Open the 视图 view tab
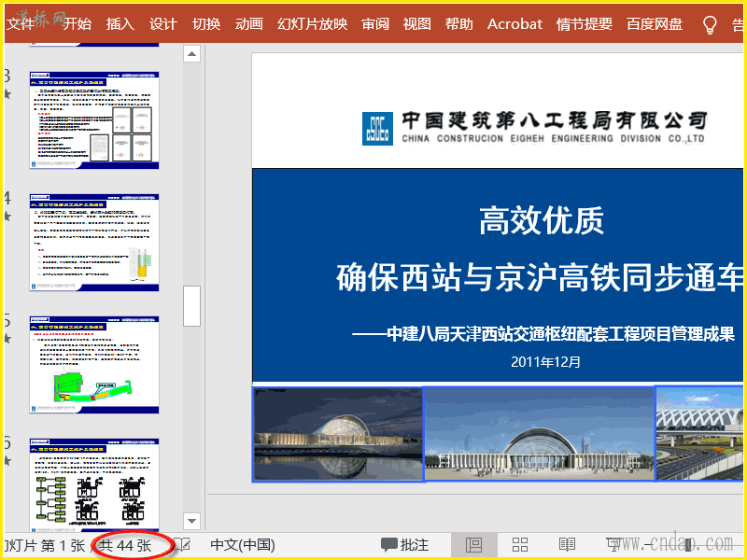Screen dimensions: 747x560 coord(416,24)
